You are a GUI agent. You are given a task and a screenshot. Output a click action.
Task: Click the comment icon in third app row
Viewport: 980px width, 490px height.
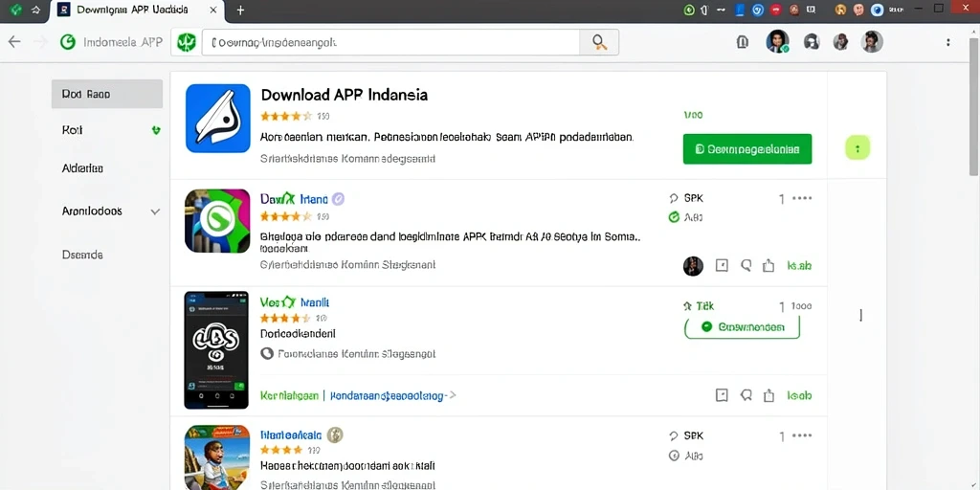coord(746,395)
